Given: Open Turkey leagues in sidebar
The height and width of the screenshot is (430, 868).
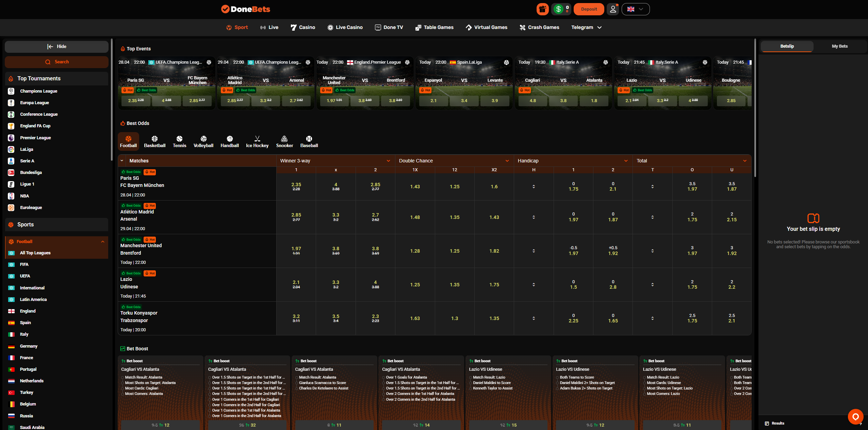Looking at the screenshot, I should coord(26,393).
